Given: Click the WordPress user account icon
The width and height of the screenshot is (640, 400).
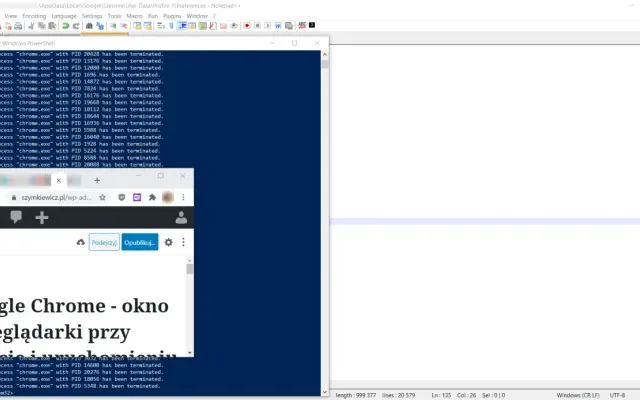Looking at the screenshot, I should click(x=181, y=218).
